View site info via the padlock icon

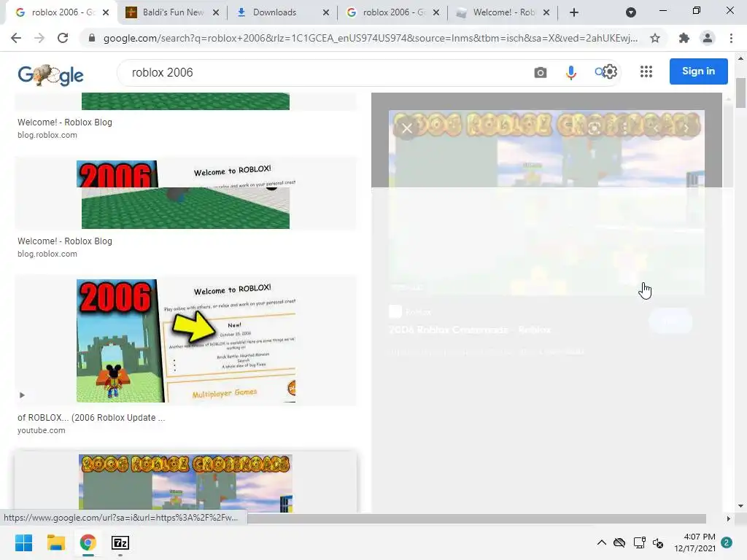tap(92, 38)
